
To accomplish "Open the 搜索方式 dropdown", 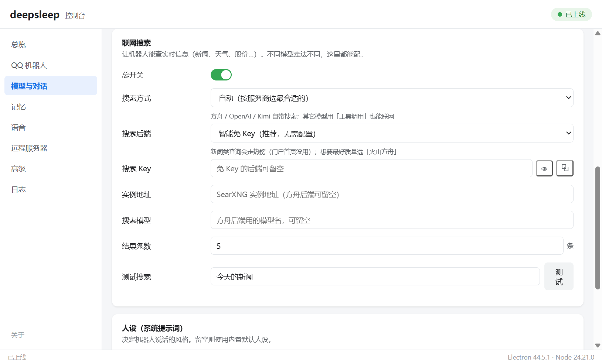I will click(392, 98).
